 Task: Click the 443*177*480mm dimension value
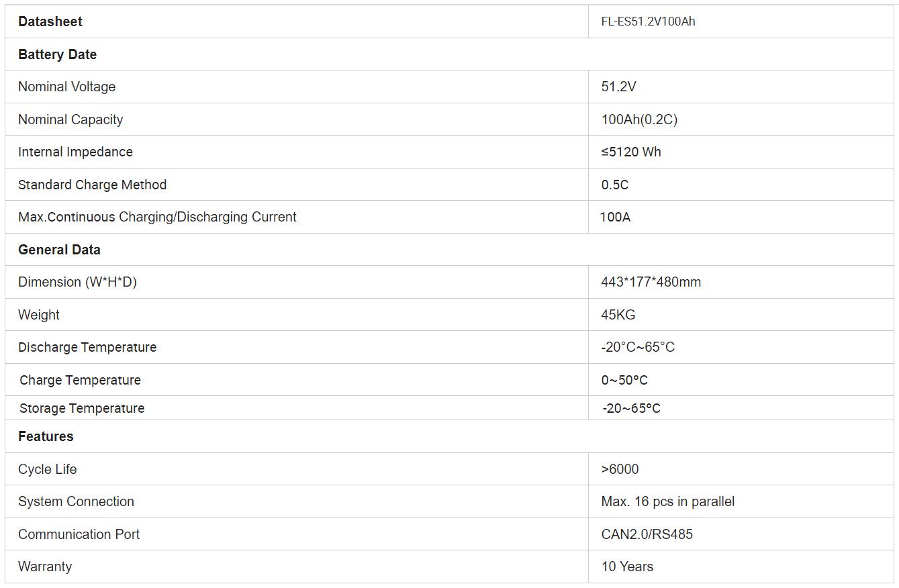click(651, 282)
